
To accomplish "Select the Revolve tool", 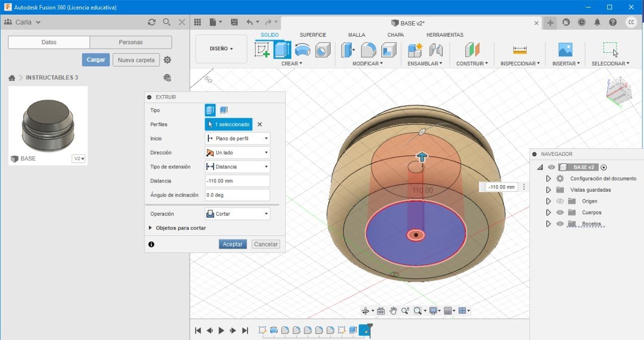I will coord(302,49).
